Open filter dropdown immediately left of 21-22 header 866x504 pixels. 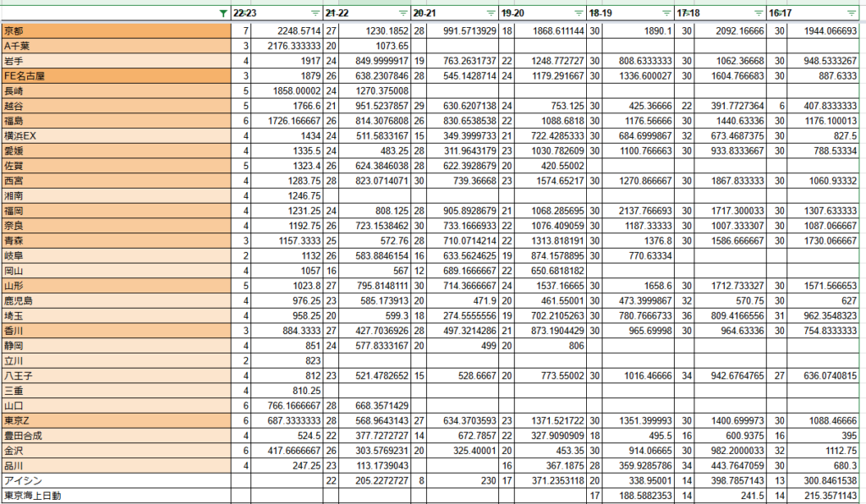tap(315, 14)
